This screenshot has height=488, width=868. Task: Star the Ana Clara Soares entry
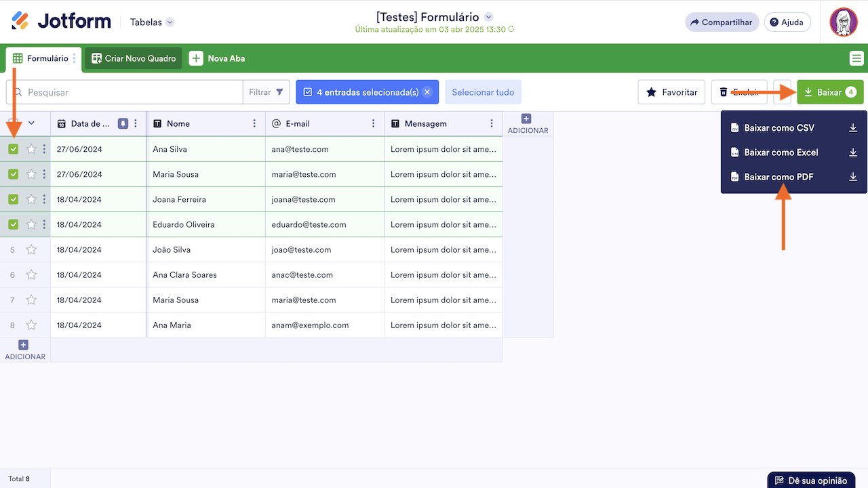(31, 274)
